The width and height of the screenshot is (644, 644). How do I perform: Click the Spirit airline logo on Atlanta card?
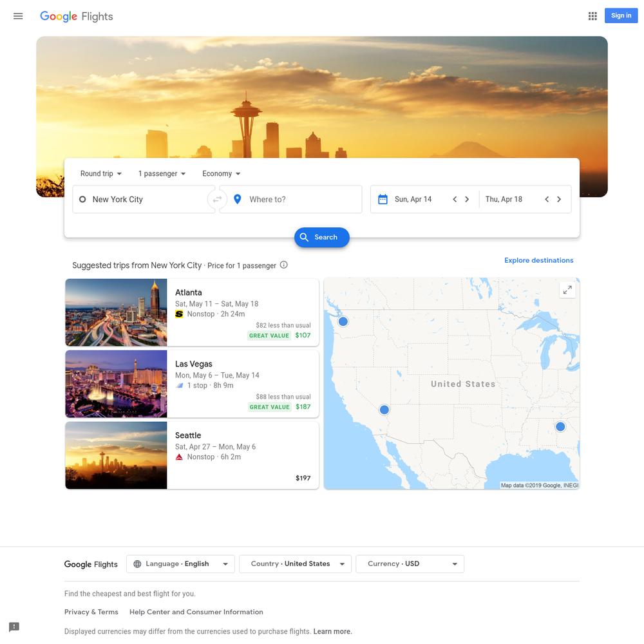(179, 314)
